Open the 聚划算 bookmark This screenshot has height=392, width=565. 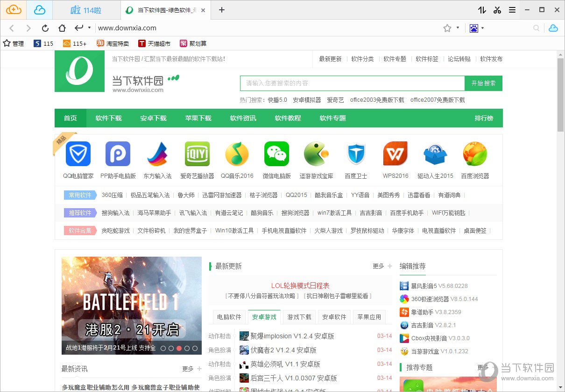coord(193,43)
